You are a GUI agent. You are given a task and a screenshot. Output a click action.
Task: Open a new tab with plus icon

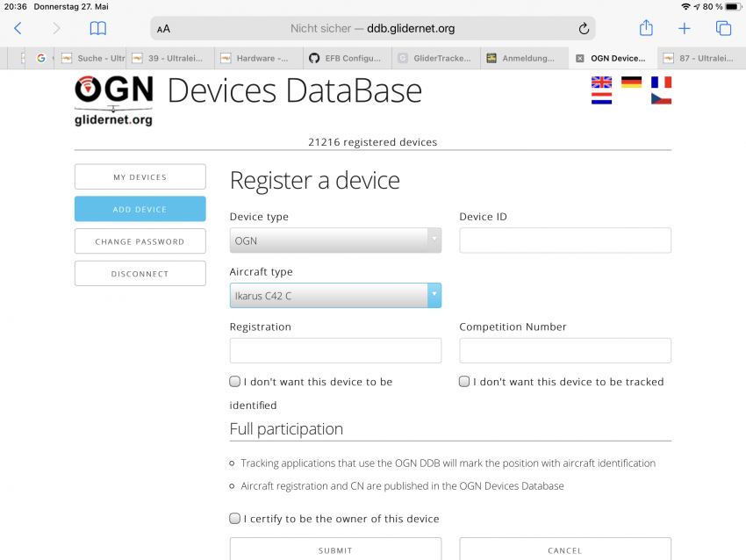685,29
